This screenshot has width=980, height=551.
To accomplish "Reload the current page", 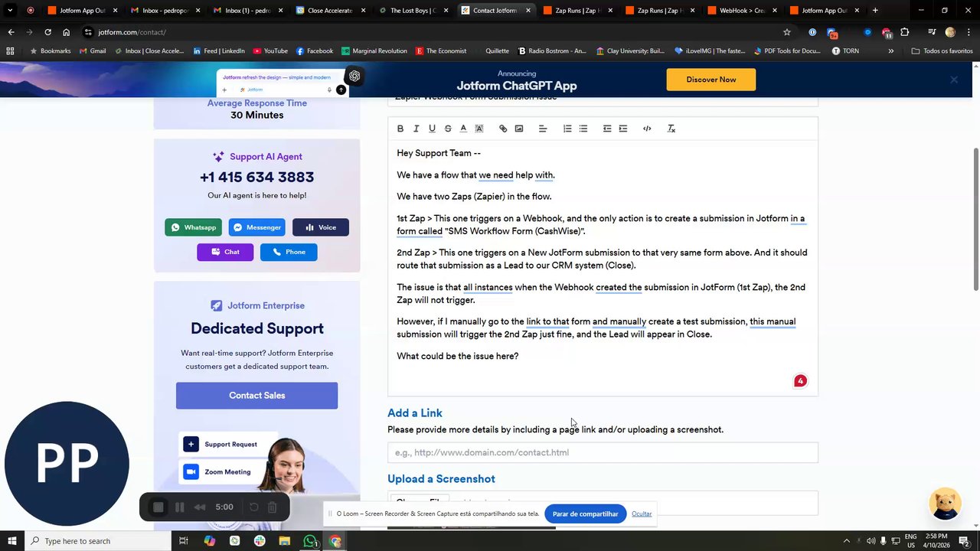I will pos(47,32).
